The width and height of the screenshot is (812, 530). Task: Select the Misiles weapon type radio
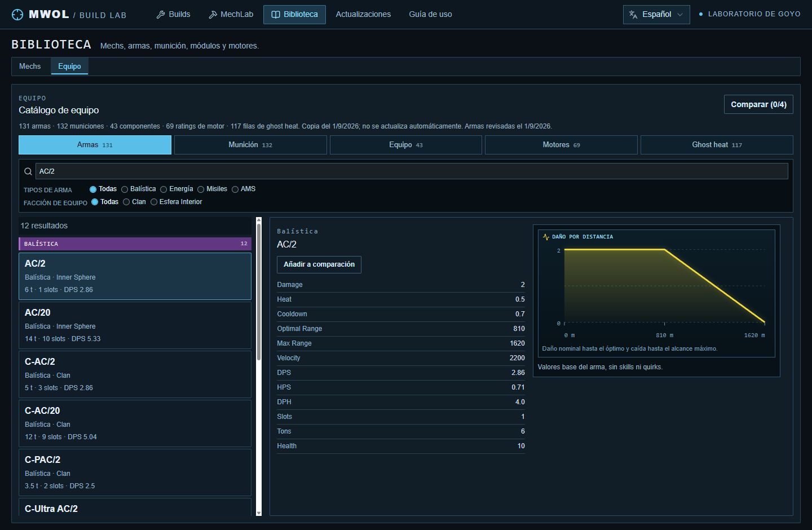[x=201, y=189]
